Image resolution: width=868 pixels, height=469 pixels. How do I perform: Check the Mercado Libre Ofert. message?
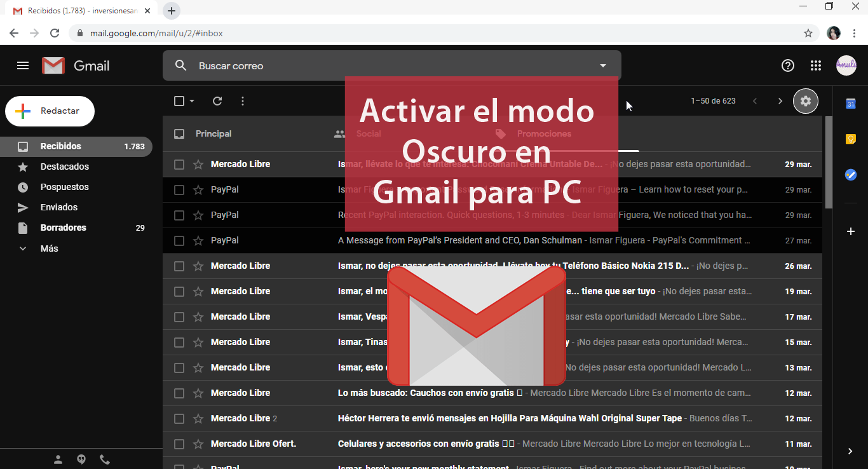tap(179, 444)
